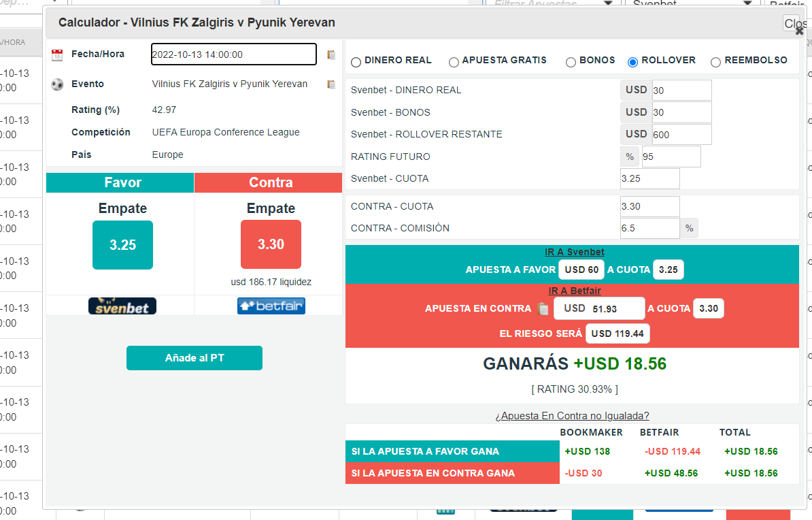The height and width of the screenshot is (520, 812).
Task: Select the DINERO REAL radio option
Action: (x=356, y=62)
